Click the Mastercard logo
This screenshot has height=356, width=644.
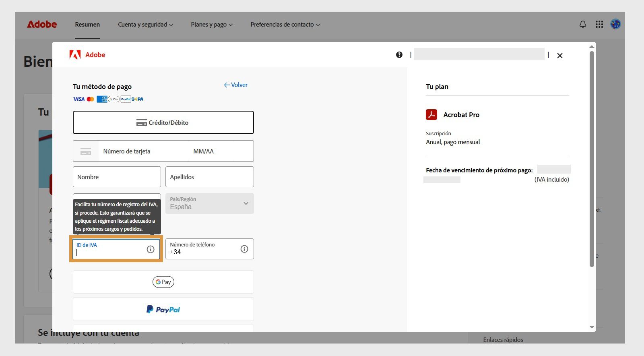pyautogui.click(x=91, y=99)
